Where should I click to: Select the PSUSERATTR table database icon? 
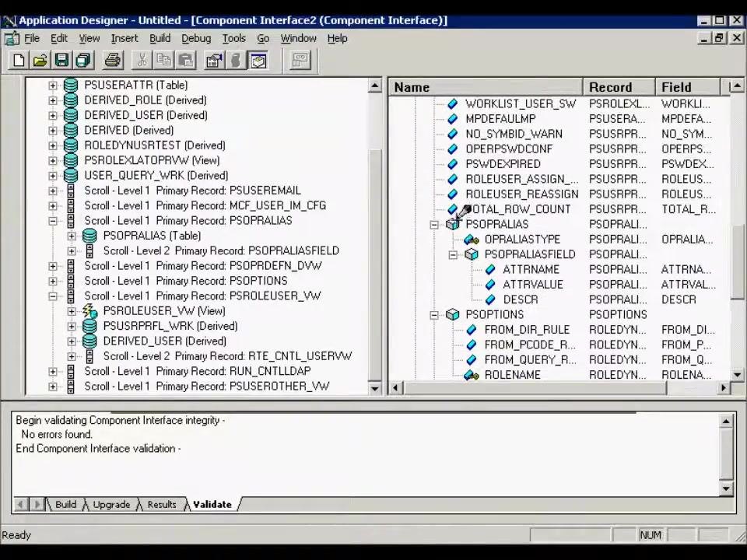click(71, 86)
